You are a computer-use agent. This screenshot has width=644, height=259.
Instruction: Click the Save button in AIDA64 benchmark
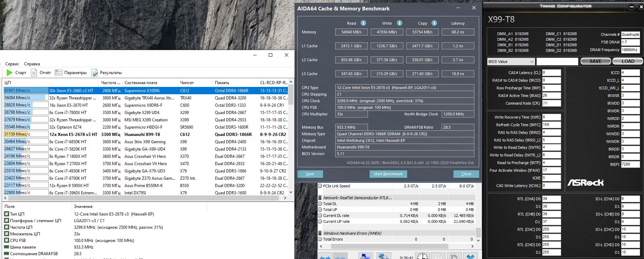[x=310, y=174]
